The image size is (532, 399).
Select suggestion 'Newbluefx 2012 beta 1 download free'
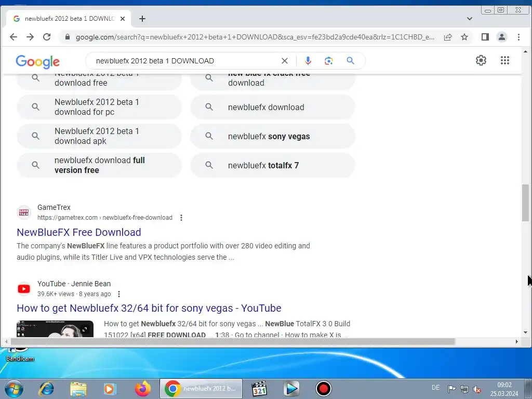tap(99, 82)
